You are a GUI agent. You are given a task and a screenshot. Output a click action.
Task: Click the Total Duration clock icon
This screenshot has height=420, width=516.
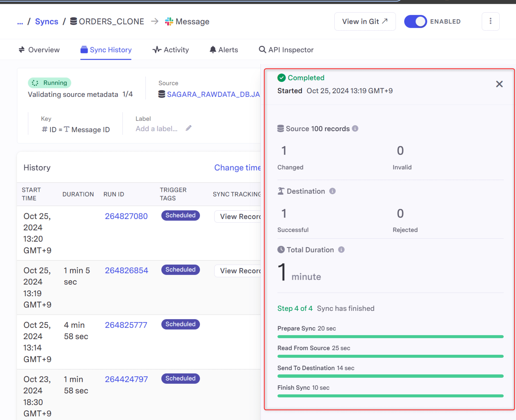281,250
